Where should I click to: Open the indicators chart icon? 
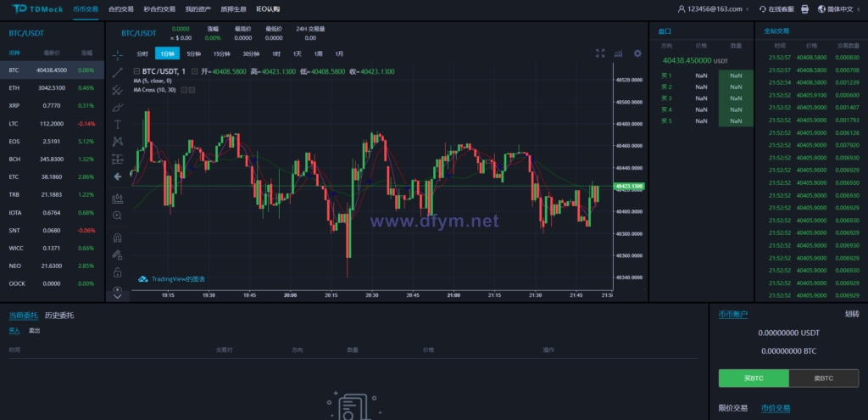point(618,53)
